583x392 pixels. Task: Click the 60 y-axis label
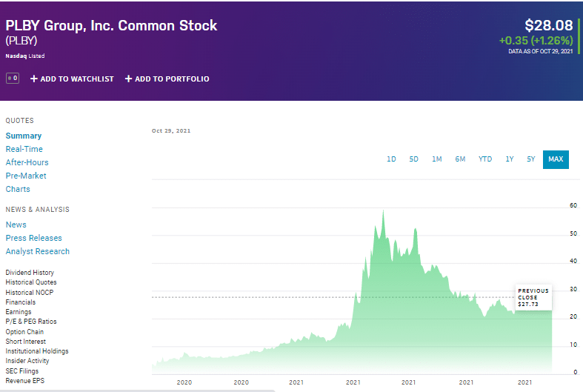click(573, 205)
